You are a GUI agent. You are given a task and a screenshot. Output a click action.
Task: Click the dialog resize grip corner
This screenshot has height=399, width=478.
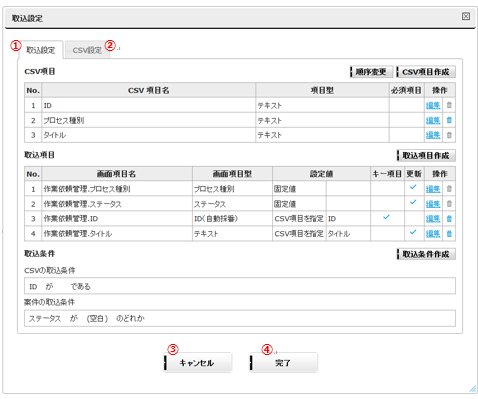473,389
